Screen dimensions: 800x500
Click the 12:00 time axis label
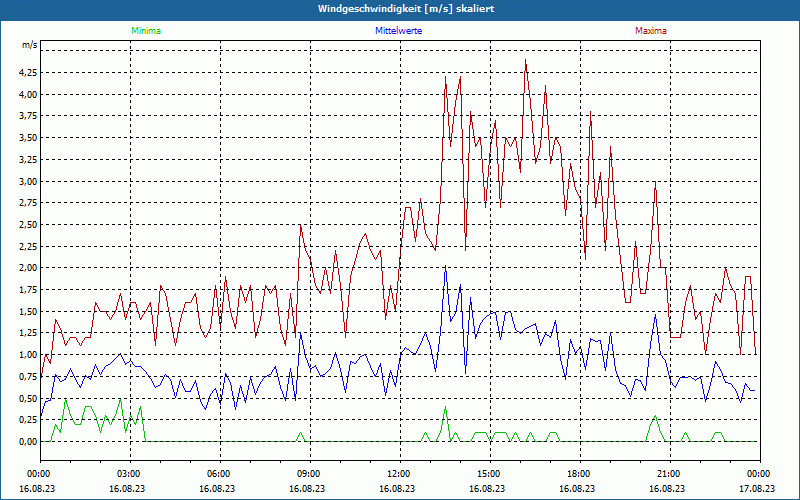(x=400, y=474)
